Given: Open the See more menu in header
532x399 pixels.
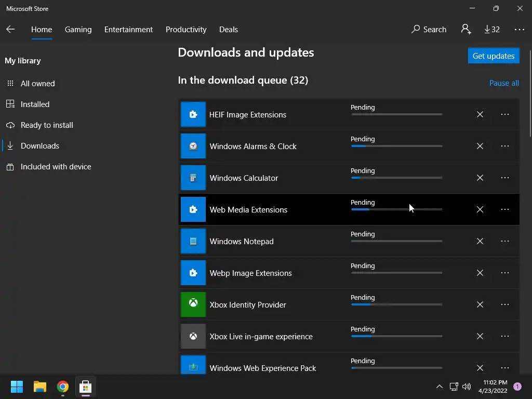Looking at the screenshot, I should click(x=519, y=30).
